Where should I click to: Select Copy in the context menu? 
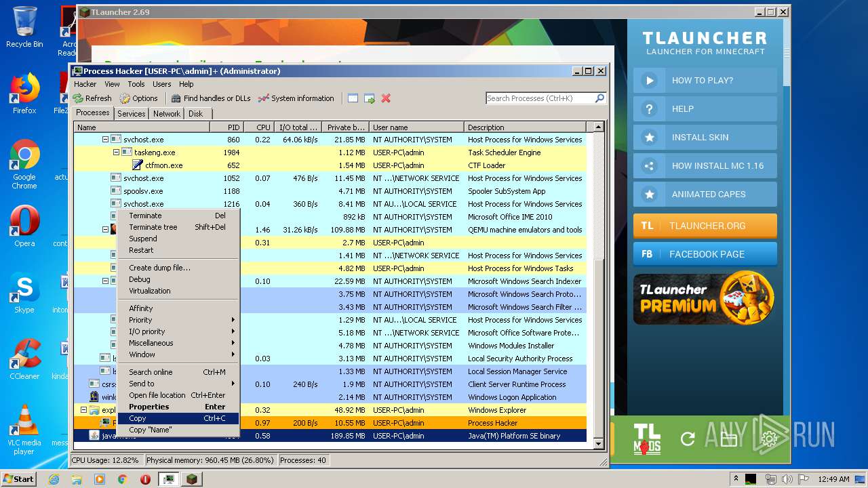click(x=178, y=418)
